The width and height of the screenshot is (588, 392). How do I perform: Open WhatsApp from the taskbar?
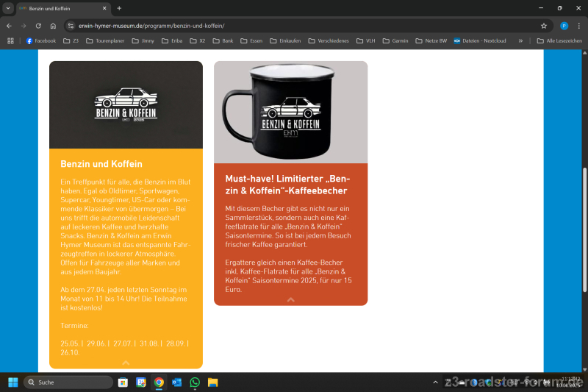195,382
